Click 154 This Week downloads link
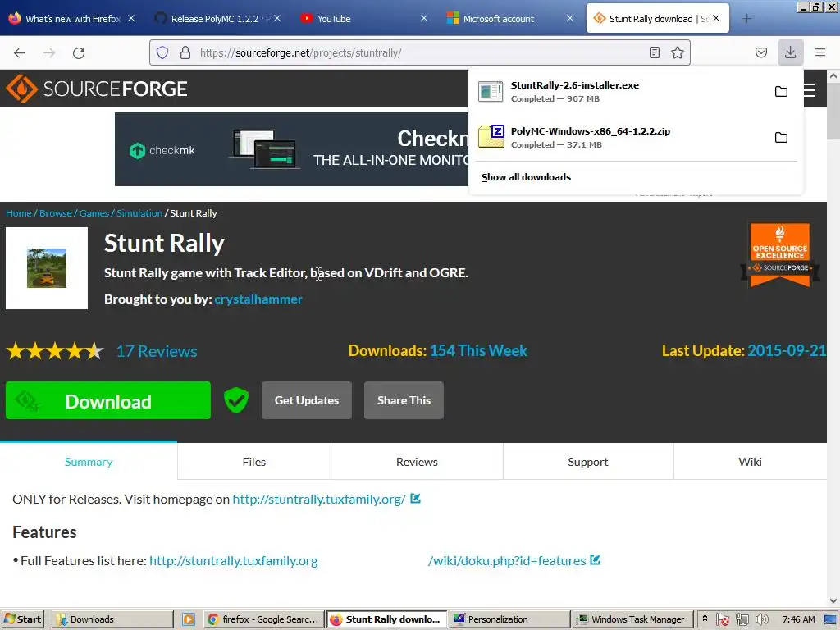This screenshot has width=840, height=630. pyautogui.click(x=478, y=350)
